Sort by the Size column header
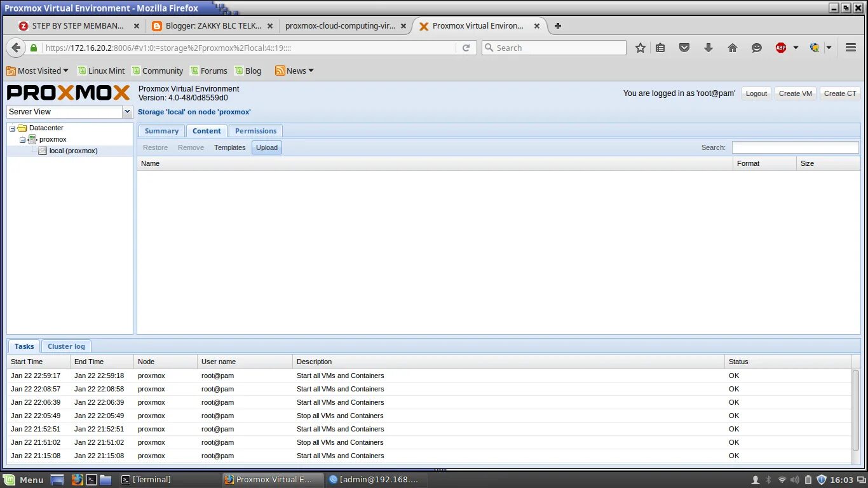This screenshot has width=868, height=488. click(828, 163)
